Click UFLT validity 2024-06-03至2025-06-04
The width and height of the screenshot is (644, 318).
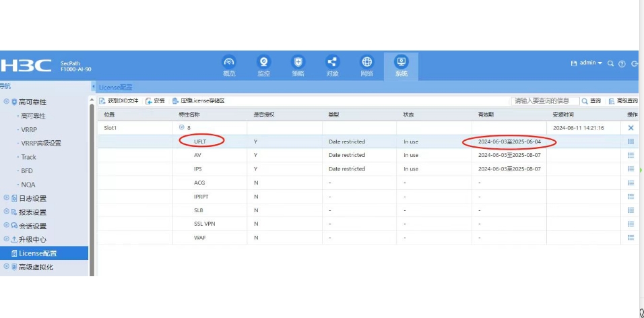tap(509, 141)
